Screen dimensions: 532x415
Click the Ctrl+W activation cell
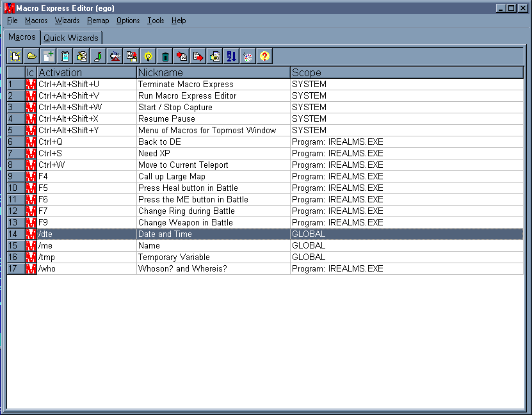click(x=87, y=165)
